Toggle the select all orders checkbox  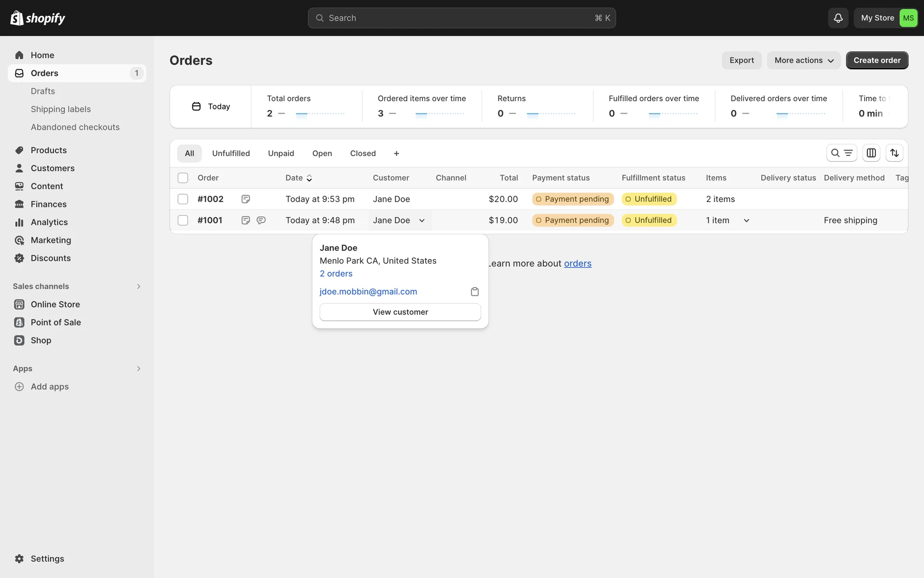(x=183, y=178)
